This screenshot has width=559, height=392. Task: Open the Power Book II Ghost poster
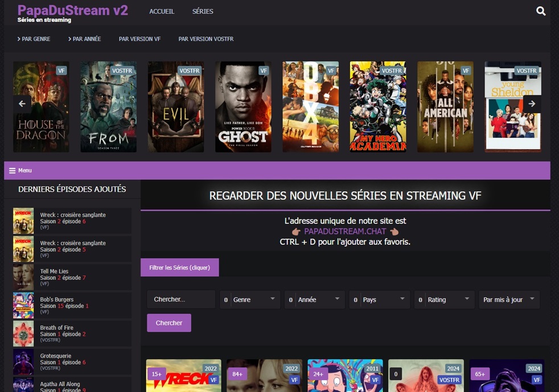pos(243,107)
